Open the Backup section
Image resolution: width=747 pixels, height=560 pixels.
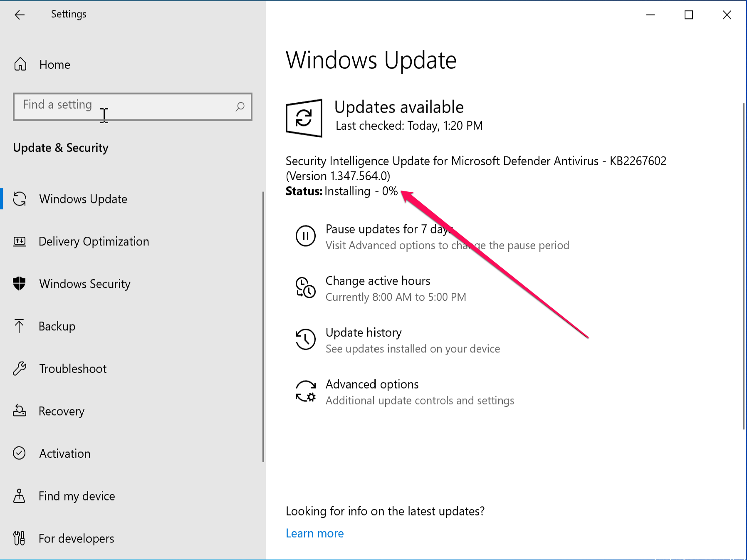point(57,326)
